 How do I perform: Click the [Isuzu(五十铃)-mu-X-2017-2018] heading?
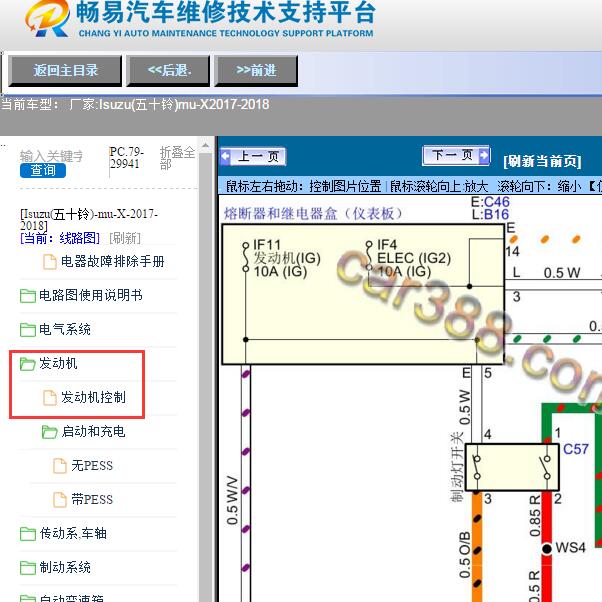tap(89, 219)
